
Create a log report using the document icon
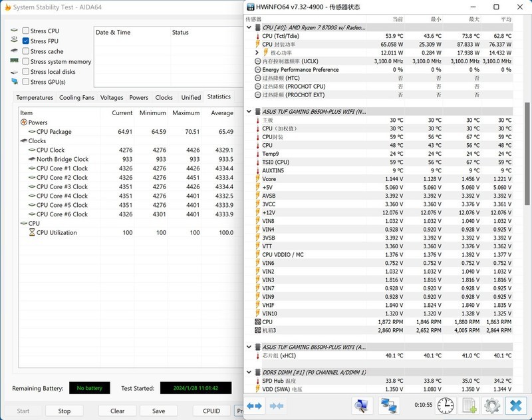469,405
